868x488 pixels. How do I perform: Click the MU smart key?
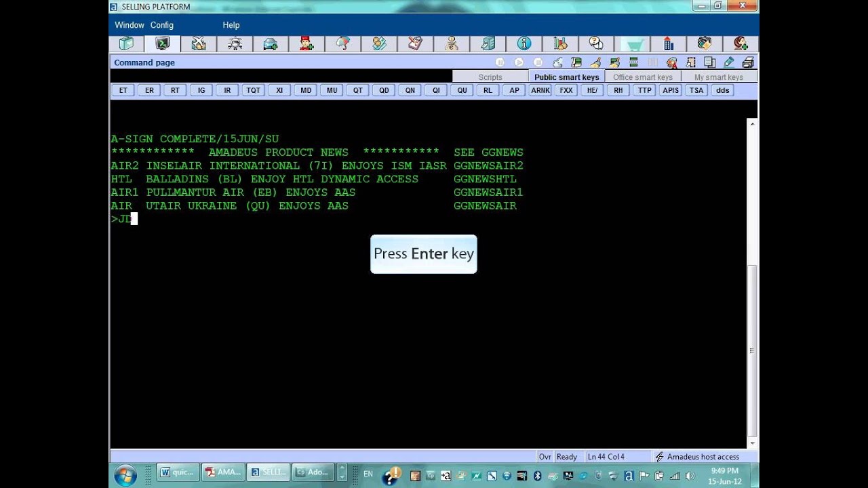pyautogui.click(x=332, y=90)
